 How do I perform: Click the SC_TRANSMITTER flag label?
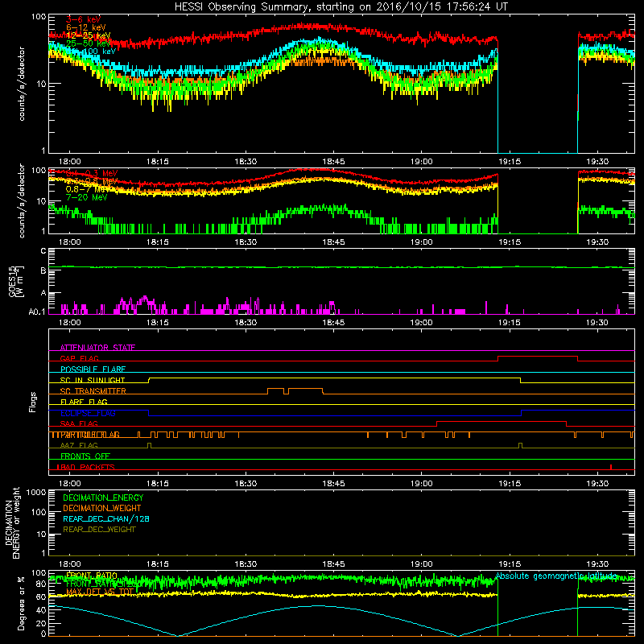[x=93, y=391]
